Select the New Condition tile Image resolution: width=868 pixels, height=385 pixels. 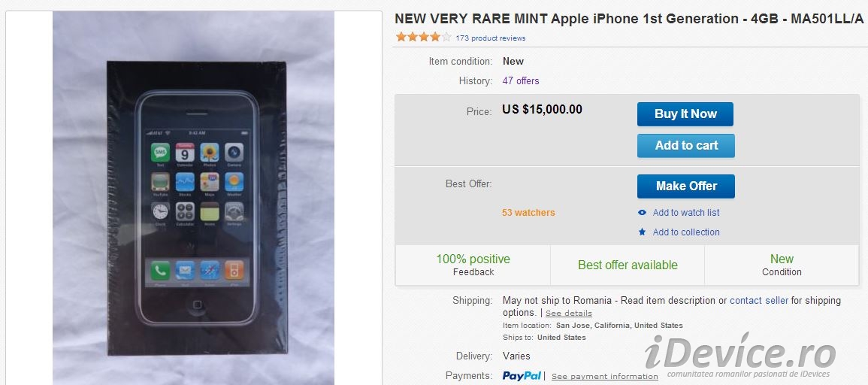pyautogui.click(x=782, y=265)
